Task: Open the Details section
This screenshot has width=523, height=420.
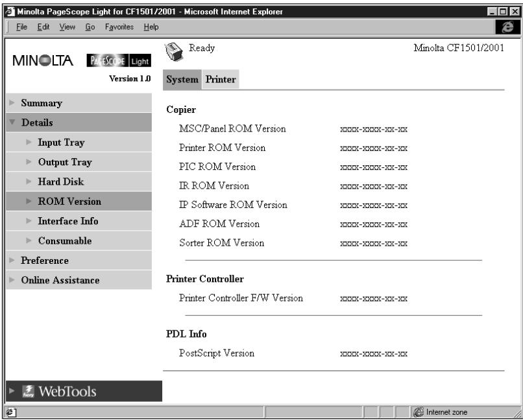Action: 79,122
